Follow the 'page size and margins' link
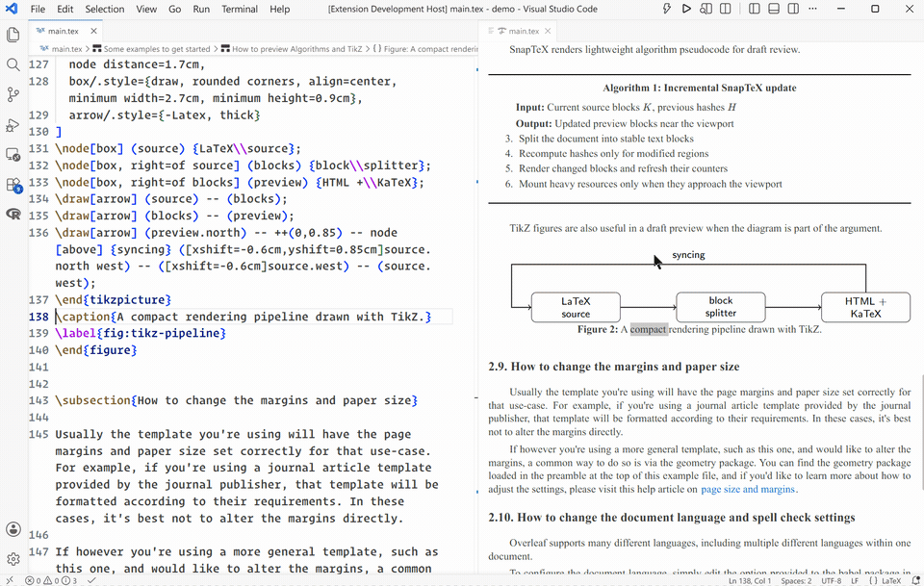The image size is (924, 586). click(748, 490)
